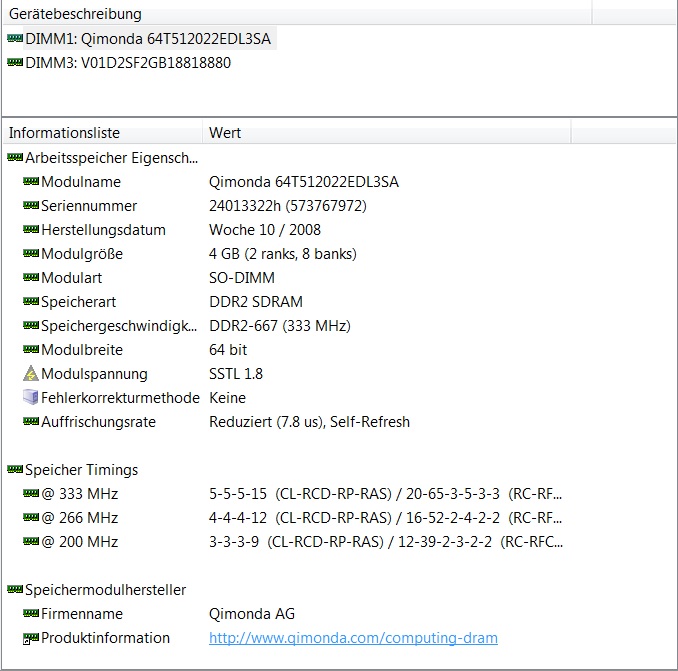This screenshot has width=678, height=671.
Task: Select the Modulgröße label
Action: coord(82,253)
